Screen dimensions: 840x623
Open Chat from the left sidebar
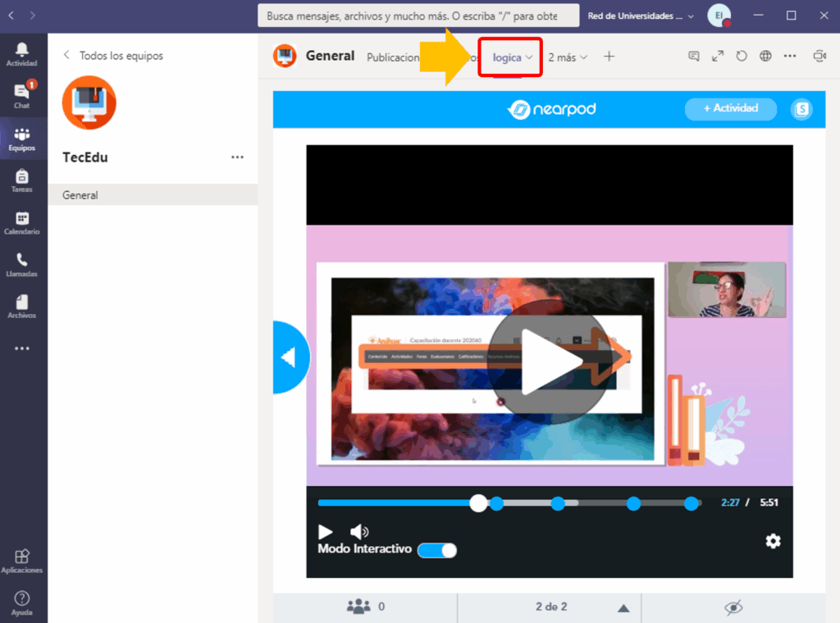click(x=21, y=95)
